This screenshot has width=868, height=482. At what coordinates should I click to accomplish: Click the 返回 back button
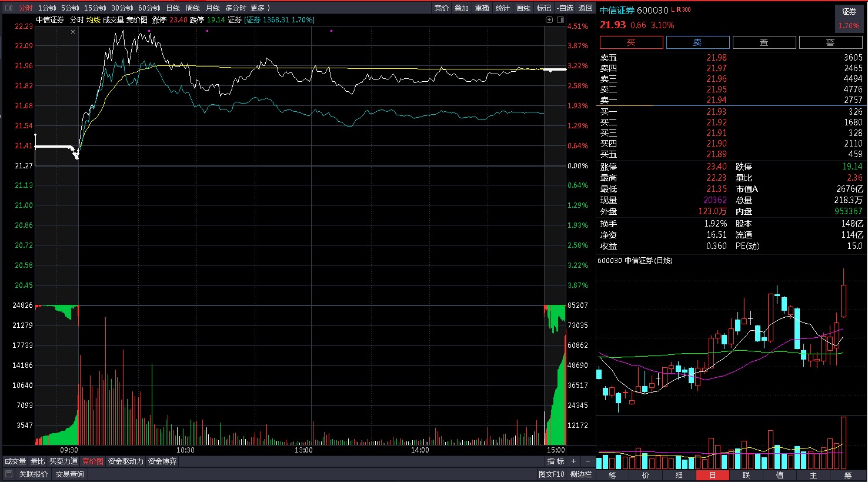[586, 8]
